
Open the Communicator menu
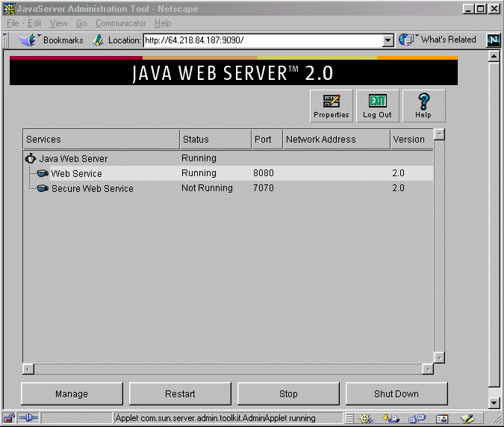tap(120, 23)
